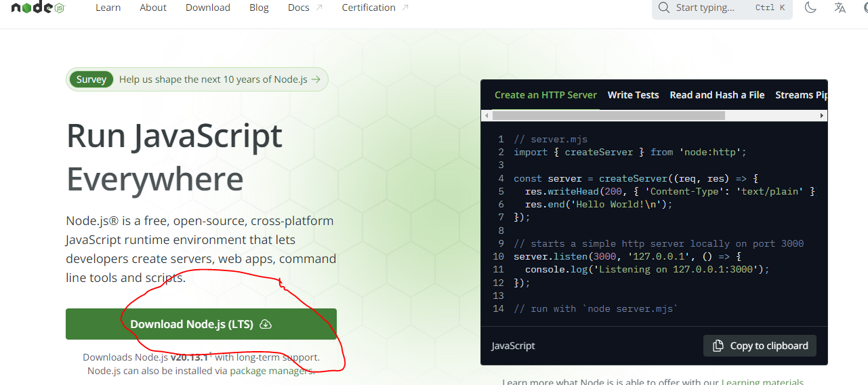
Task: Click the green Survey badge
Action: (91, 79)
